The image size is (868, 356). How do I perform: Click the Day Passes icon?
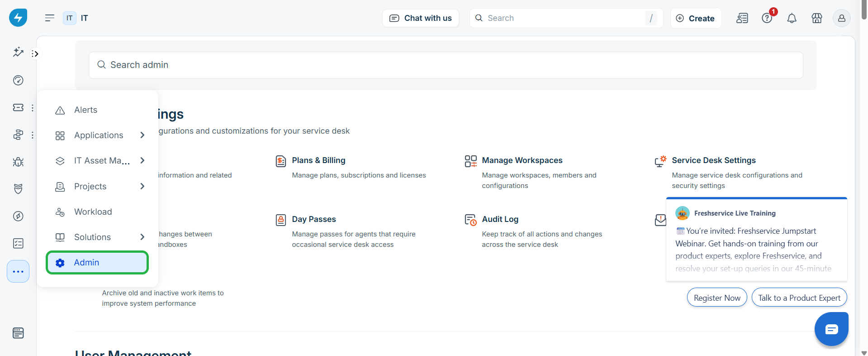coord(281,220)
